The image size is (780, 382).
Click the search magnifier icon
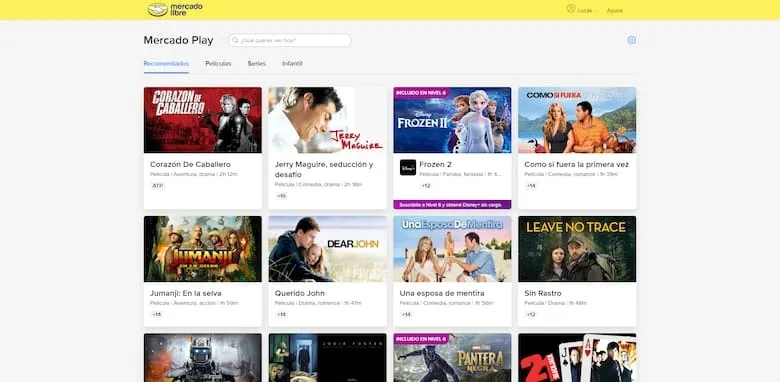(x=235, y=40)
